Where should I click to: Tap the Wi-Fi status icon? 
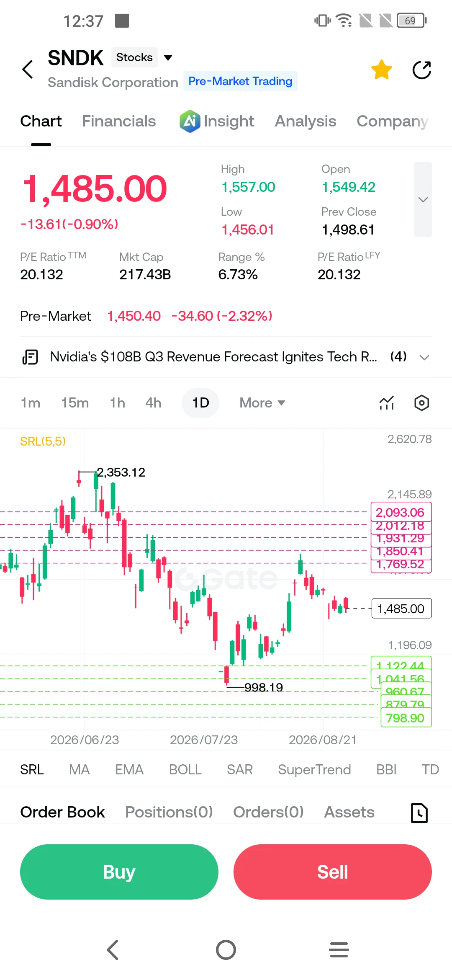coord(344,21)
